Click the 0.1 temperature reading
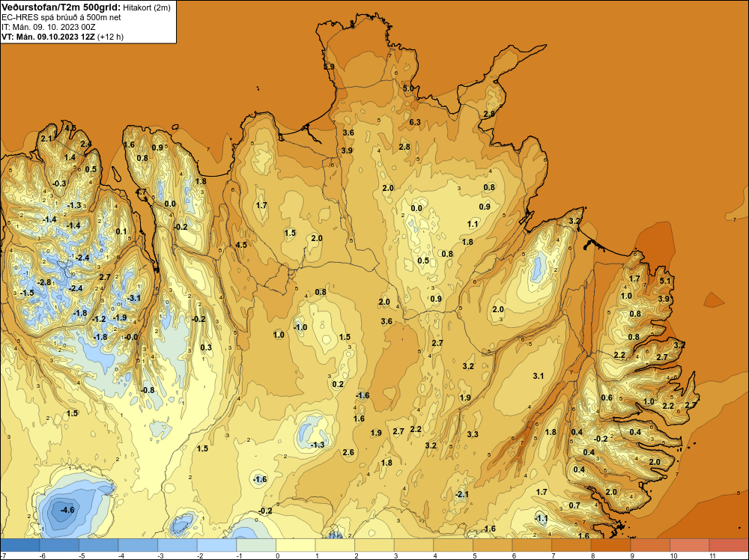The image size is (749, 560). pyautogui.click(x=121, y=231)
